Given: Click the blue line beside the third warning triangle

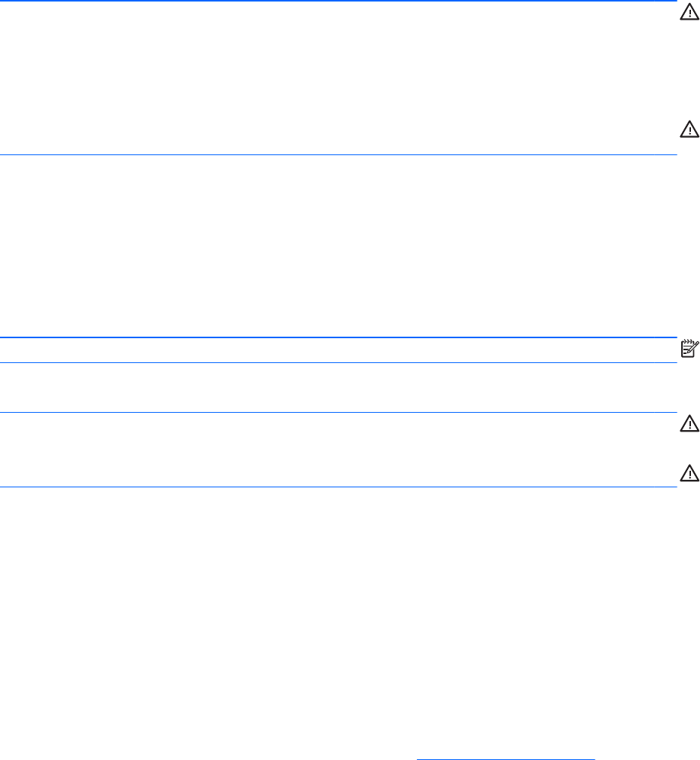Looking at the screenshot, I should (x=339, y=412).
